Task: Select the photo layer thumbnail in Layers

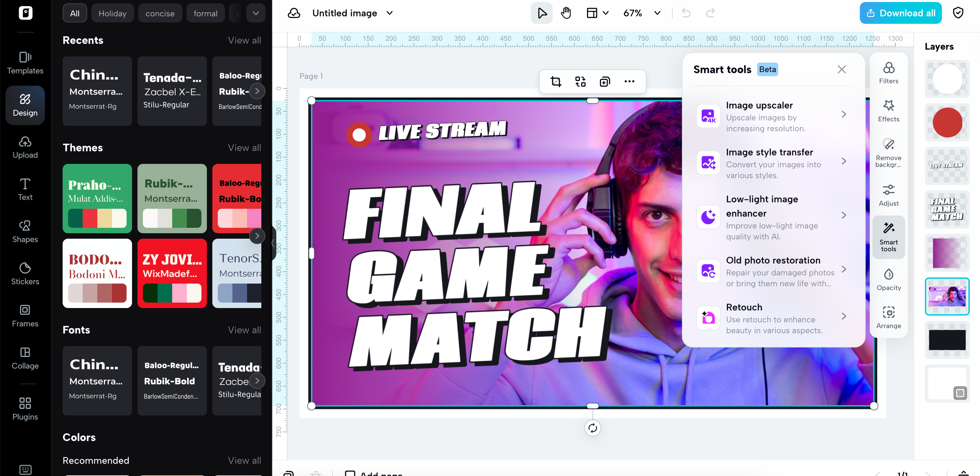Action: (x=947, y=296)
